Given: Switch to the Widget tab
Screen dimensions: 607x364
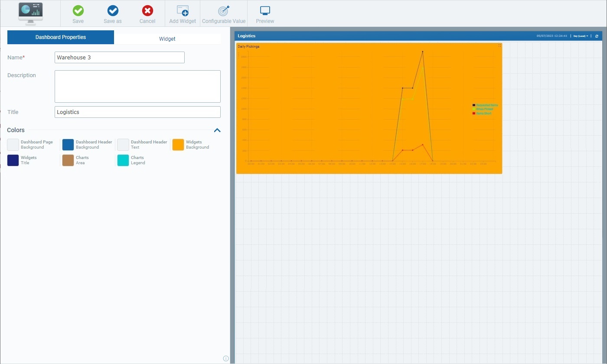Looking at the screenshot, I should click(x=167, y=39).
